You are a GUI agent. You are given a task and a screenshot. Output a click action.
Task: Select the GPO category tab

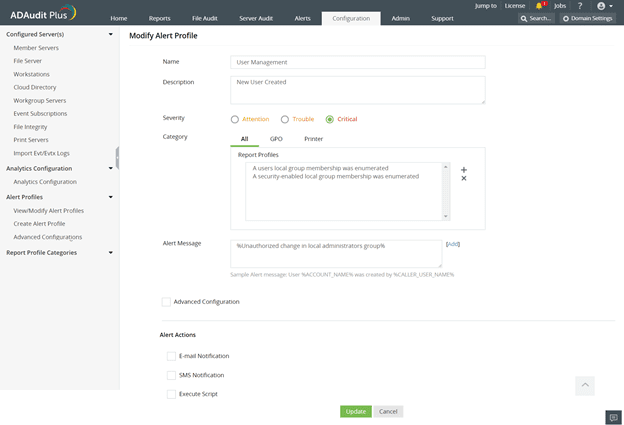point(276,139)
